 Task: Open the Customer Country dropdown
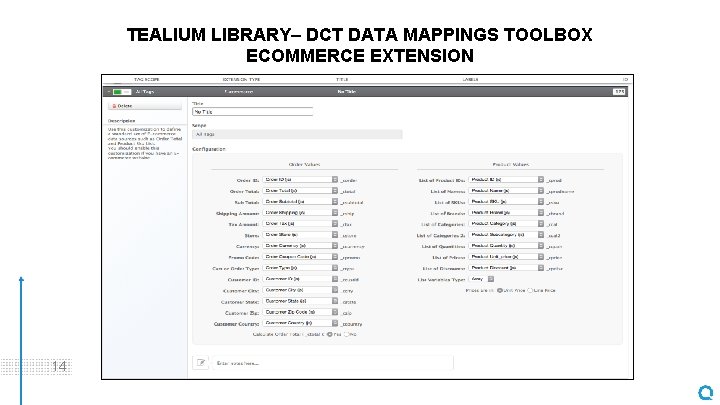(x=300, y=323)
